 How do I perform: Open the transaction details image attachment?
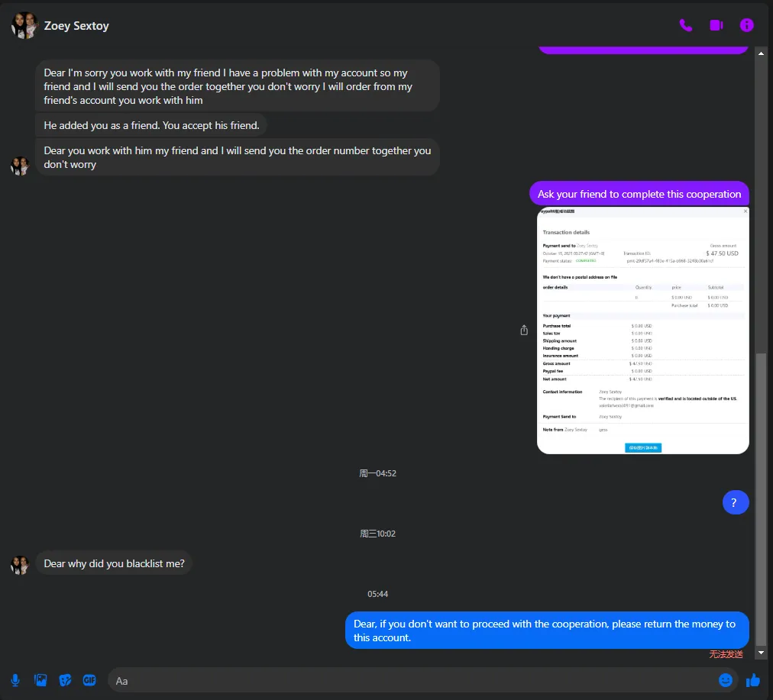click(643, 331)
